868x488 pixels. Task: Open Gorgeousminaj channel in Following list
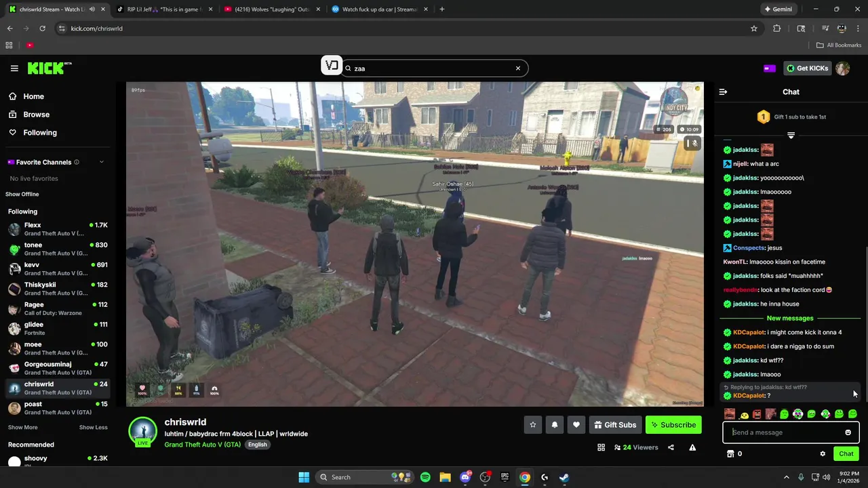57,368
